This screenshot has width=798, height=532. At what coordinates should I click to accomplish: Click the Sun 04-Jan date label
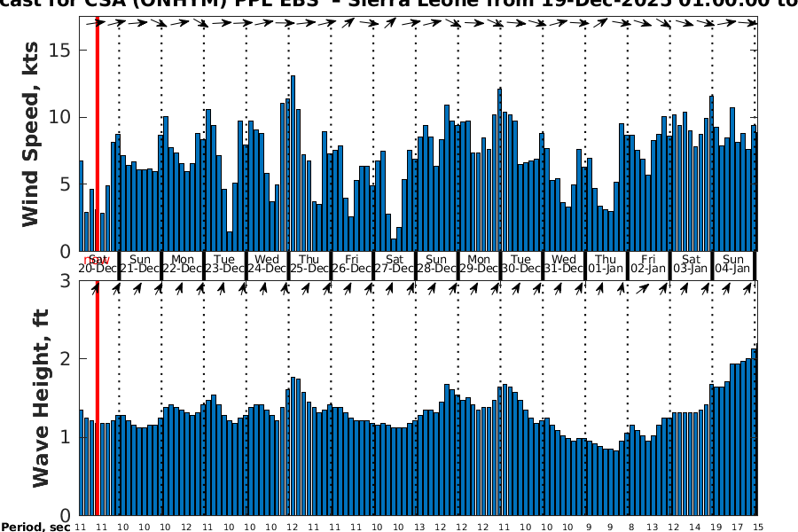pos(733,263)
